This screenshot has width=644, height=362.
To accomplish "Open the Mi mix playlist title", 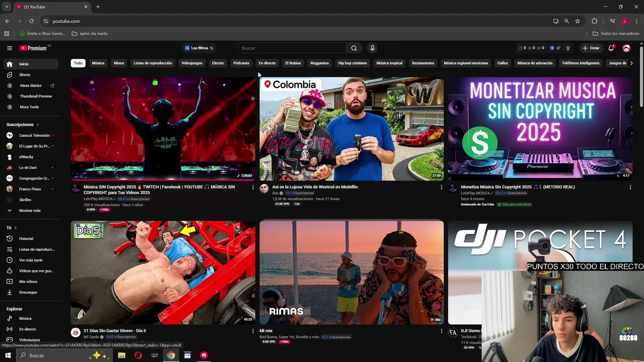I will (266, 331).
